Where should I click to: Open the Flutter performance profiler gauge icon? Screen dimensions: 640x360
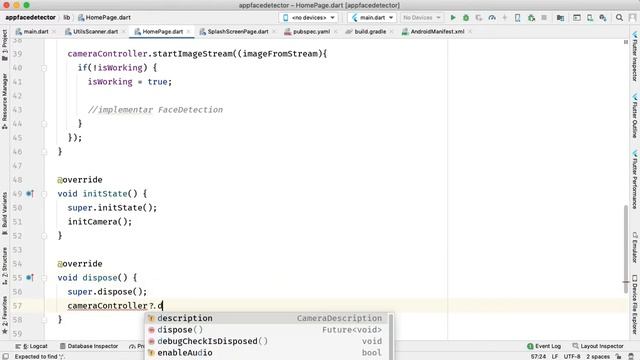[x=492, y=18]
